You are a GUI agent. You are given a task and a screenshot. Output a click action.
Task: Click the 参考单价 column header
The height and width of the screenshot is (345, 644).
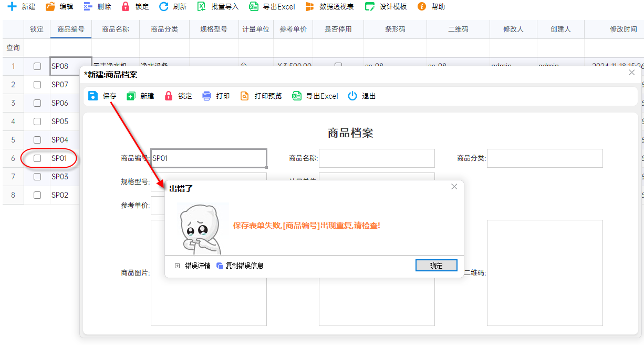[293, 29]
